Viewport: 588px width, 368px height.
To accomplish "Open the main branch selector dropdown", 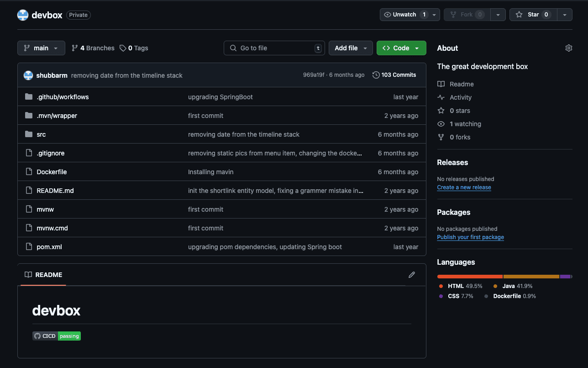I will 41,48.
